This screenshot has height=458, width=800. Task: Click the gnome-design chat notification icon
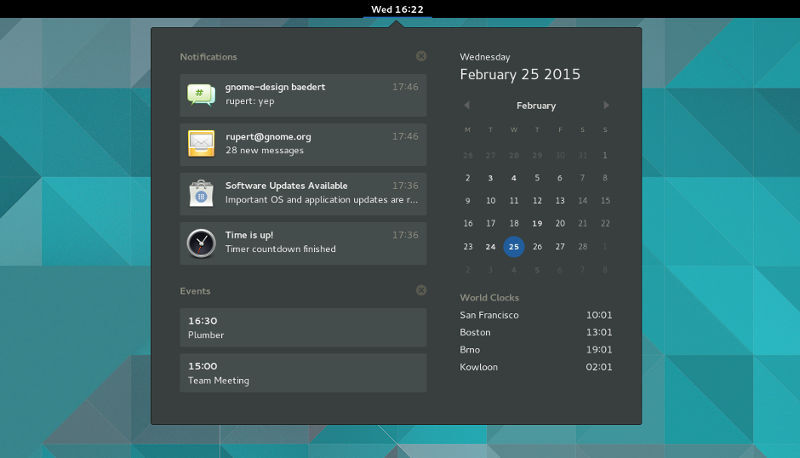[x=201, y=94]
